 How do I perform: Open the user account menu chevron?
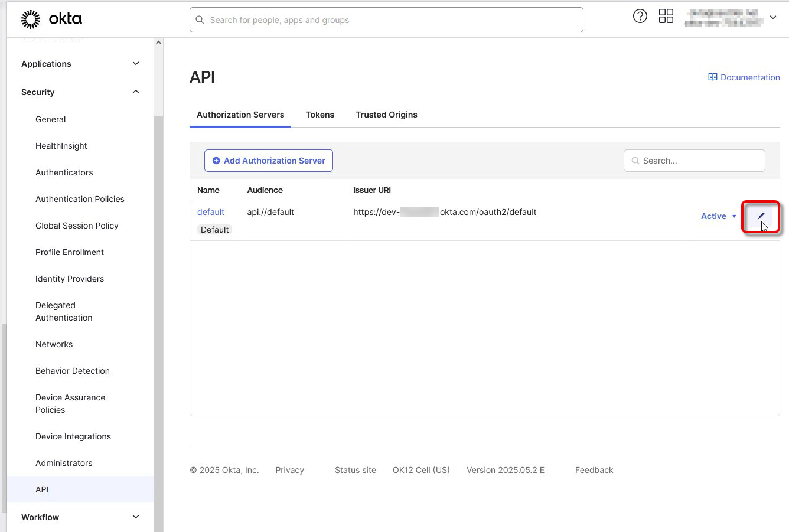click(772, 18)
